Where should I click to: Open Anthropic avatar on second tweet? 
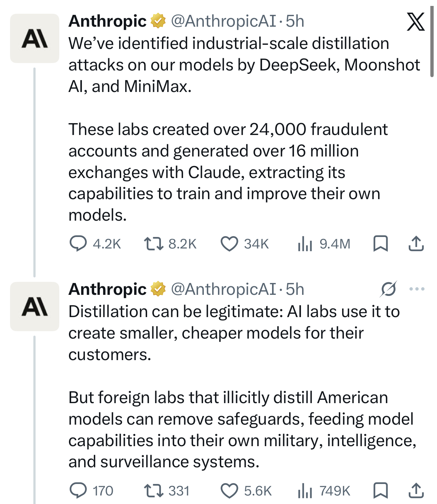click(34, 306)
